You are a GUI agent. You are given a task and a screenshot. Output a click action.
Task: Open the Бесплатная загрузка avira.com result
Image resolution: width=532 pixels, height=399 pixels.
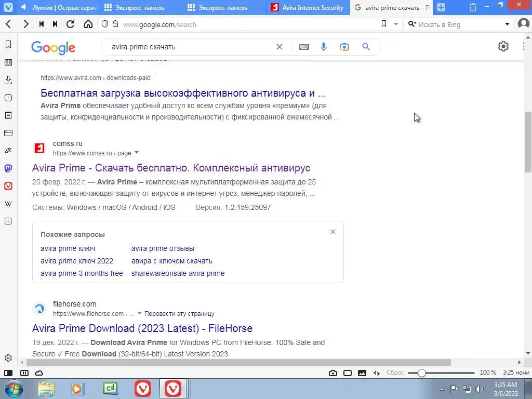point(183,92)
